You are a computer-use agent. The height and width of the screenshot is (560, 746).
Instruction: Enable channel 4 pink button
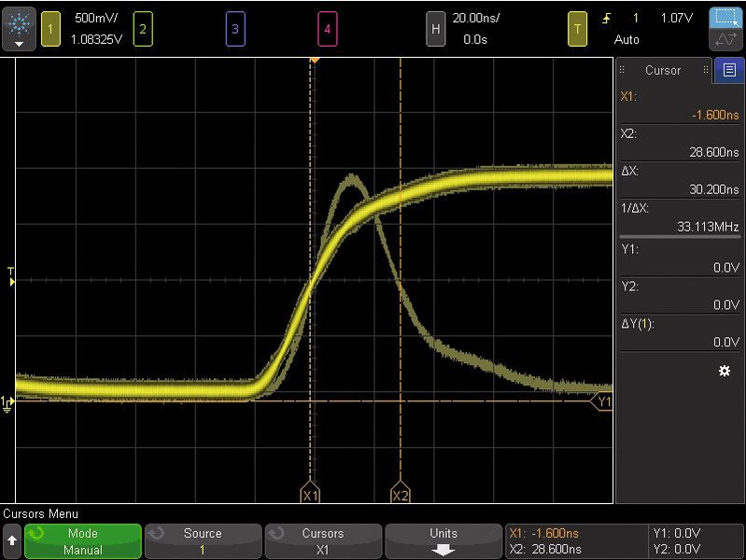(x=328, y=29)
